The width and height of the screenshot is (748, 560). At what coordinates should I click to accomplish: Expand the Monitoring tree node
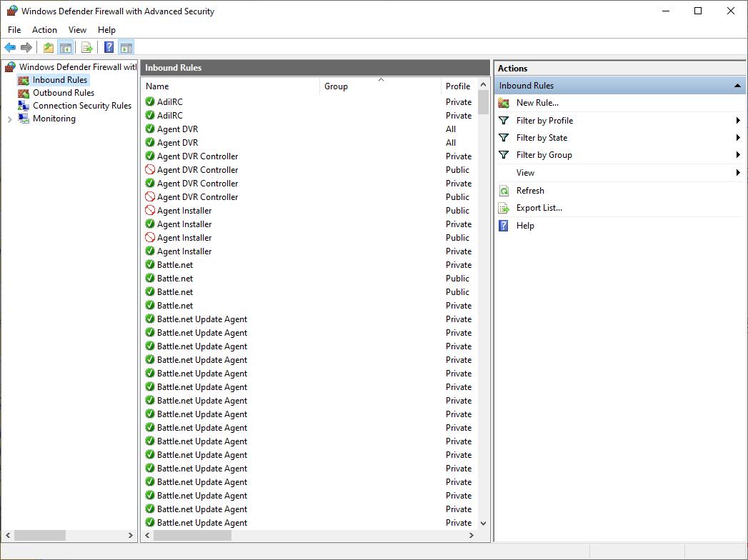click(x=9, y=119)
